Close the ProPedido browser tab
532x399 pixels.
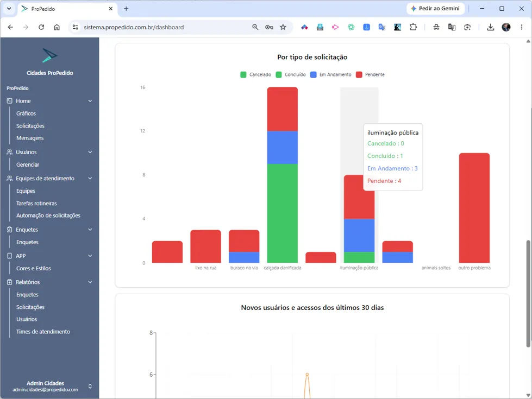(111, 9)
